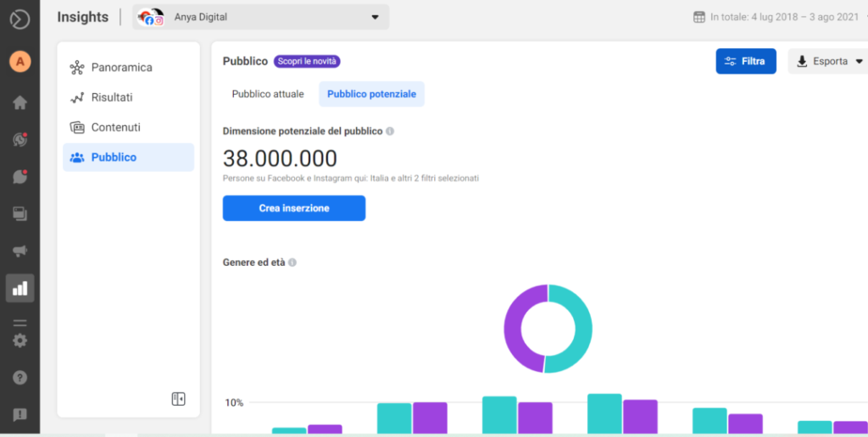This screenshot has height=437, width=868.
Task: Open the inbox messages icon
Action: (20, 177)
